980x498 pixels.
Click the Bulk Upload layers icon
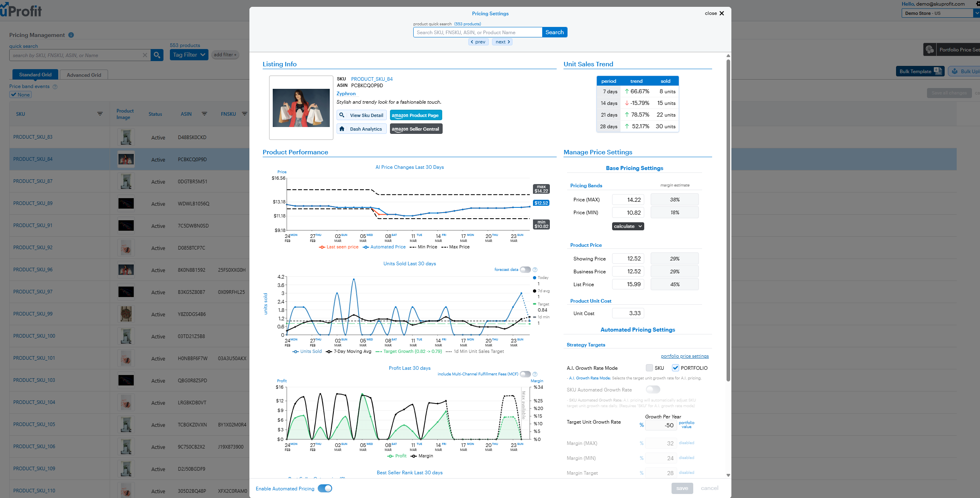pos(955,71)
